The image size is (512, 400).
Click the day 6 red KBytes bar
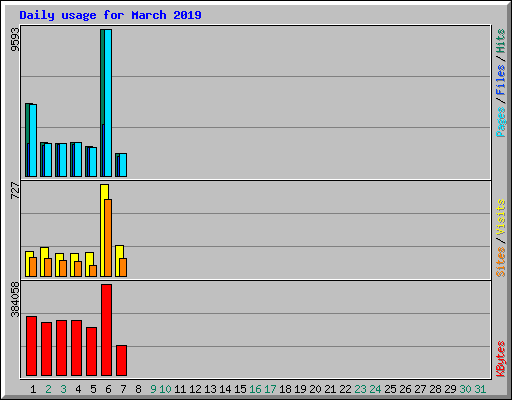pos(106,330)
